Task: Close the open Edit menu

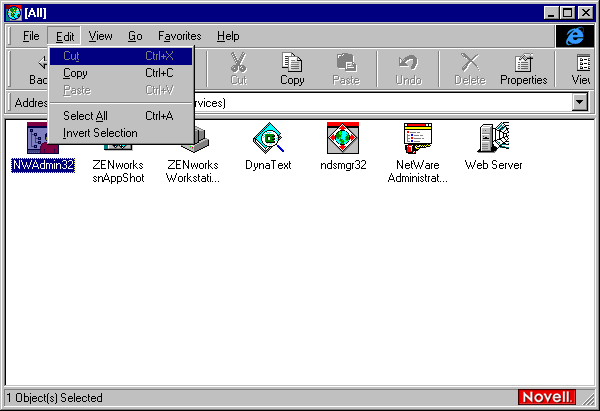Action: tap(64, 36)
